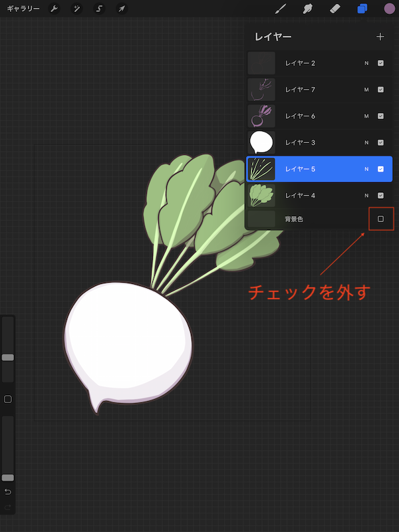Toggle 背景色 visibility checkbox

coord(381,219)
